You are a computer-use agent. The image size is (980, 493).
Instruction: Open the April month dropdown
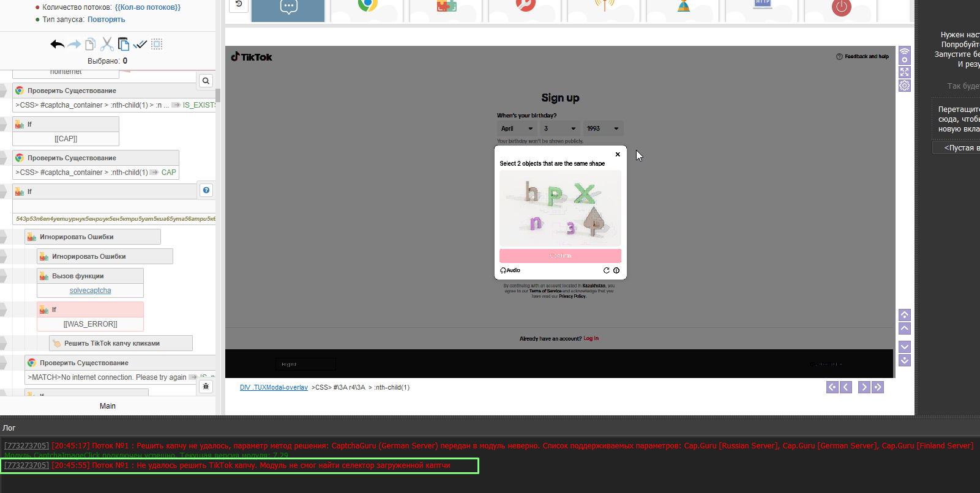517,128
